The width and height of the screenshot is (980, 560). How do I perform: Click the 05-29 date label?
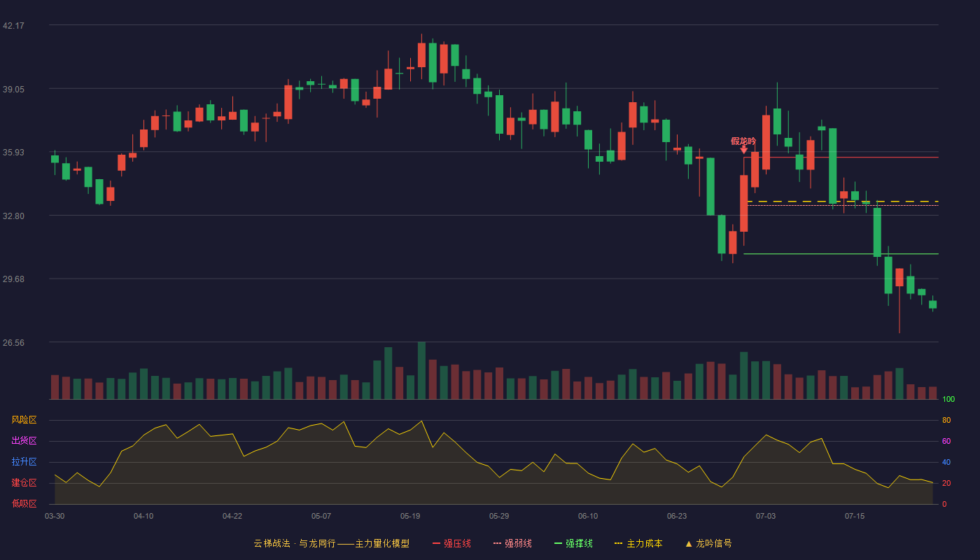click(499, 516)
